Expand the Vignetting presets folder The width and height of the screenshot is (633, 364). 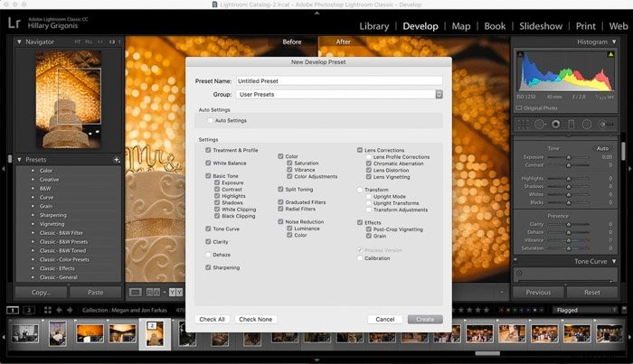33,224
